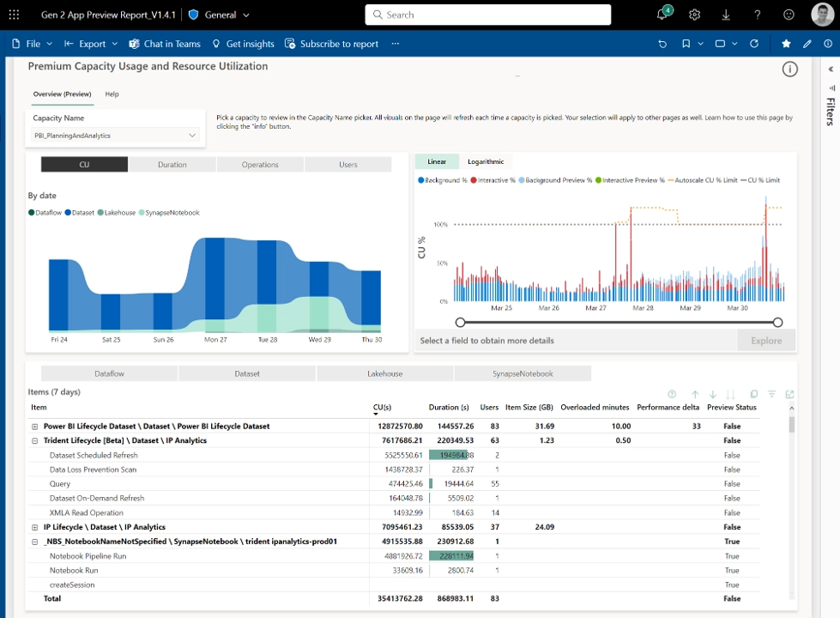Click the table visual help icon
The width and height of the screenshot is (840, 618).
point(672,394)
